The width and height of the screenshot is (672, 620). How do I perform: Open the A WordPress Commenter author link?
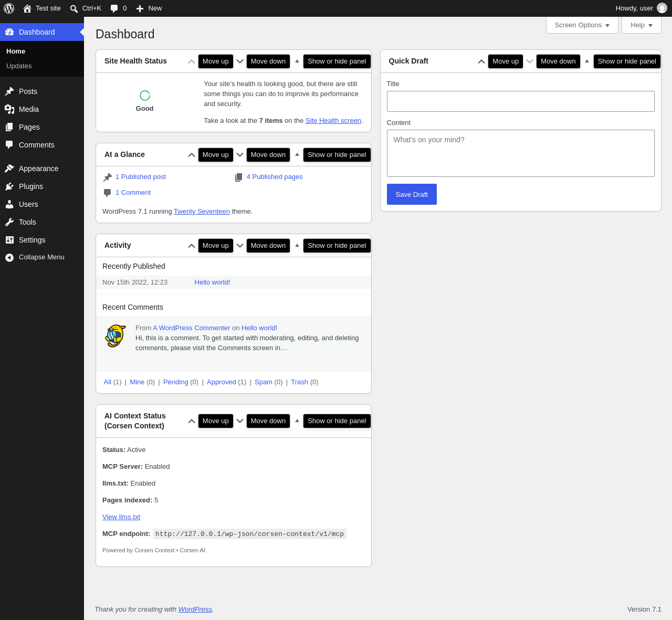coord(192,328)
